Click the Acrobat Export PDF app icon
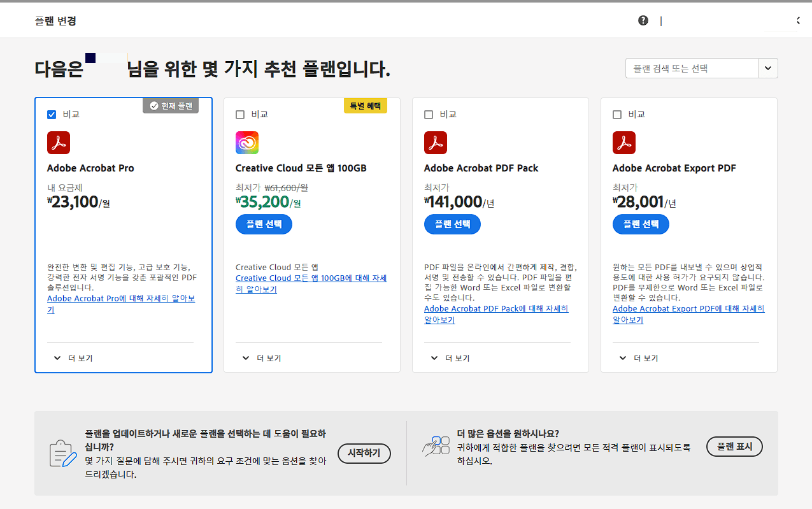This screenshot has height=509, width=812. tap(624, 143)
